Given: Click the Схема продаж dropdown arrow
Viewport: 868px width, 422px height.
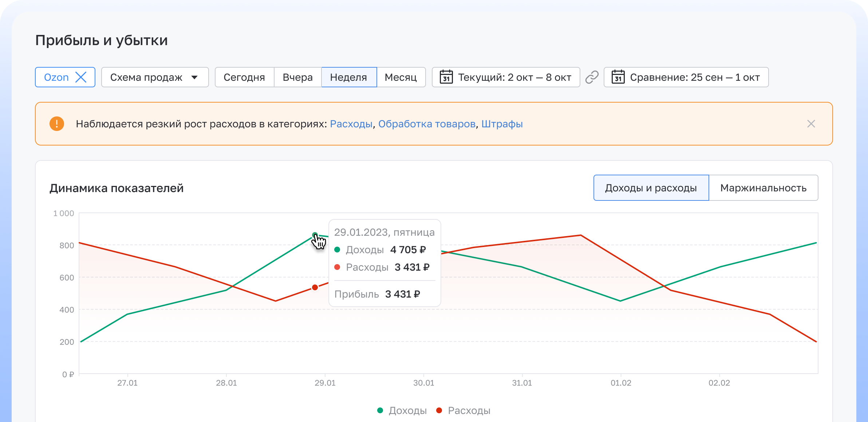Looking at the screenshot, I should (x=194, y=77).
